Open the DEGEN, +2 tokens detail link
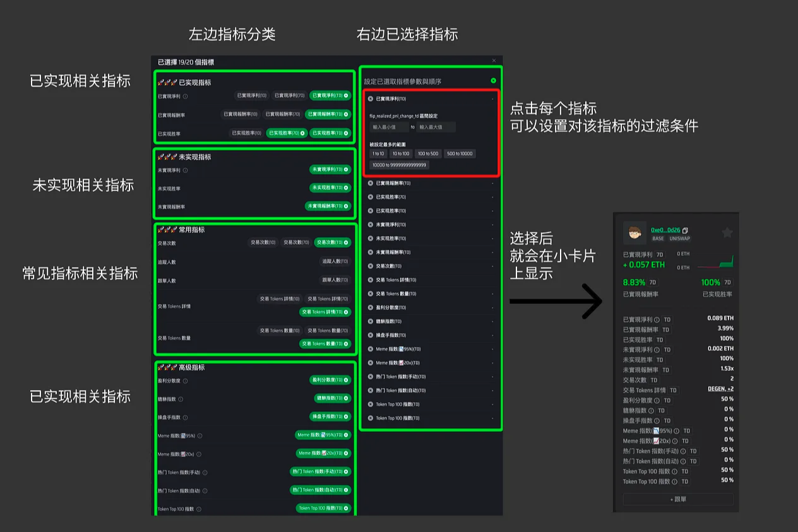This screenshot has height=532, width=798. pyautogui.click(x=720, y=389)
